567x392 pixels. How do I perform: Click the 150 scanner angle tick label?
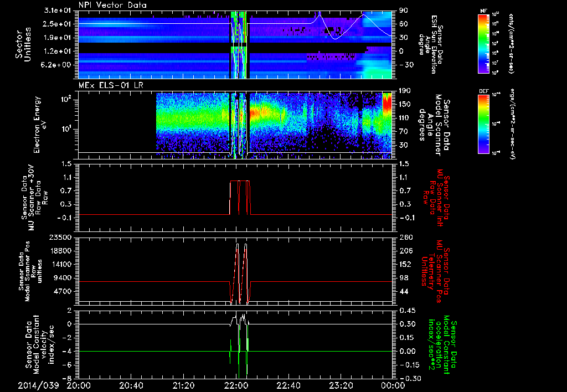(406, 104)
